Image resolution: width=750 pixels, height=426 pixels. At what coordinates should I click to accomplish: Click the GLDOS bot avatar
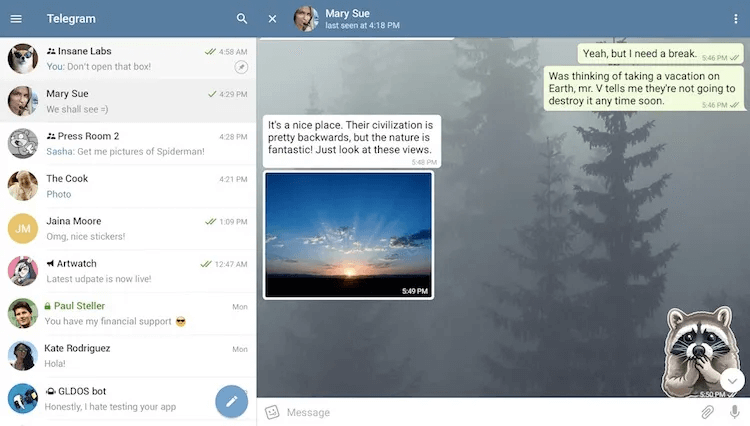(x=22, y=398)
